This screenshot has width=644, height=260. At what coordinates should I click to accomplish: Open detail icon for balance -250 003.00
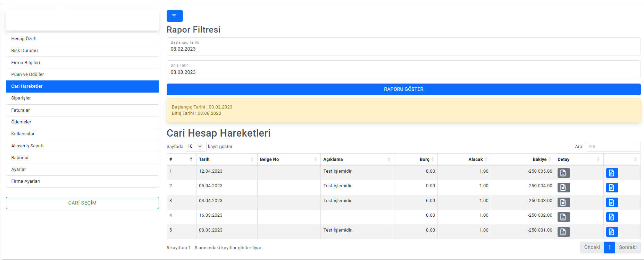tap(563, 202)
